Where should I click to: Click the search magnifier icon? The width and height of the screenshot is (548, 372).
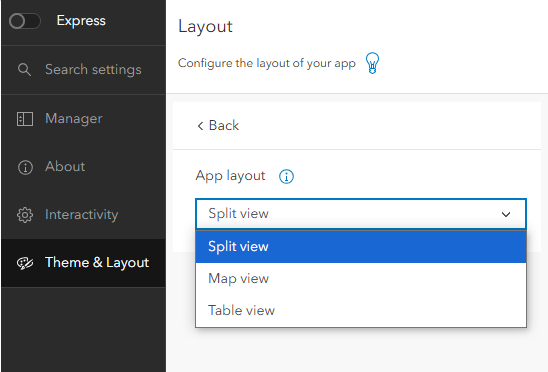pyautogui.click(x=24, y=70)
